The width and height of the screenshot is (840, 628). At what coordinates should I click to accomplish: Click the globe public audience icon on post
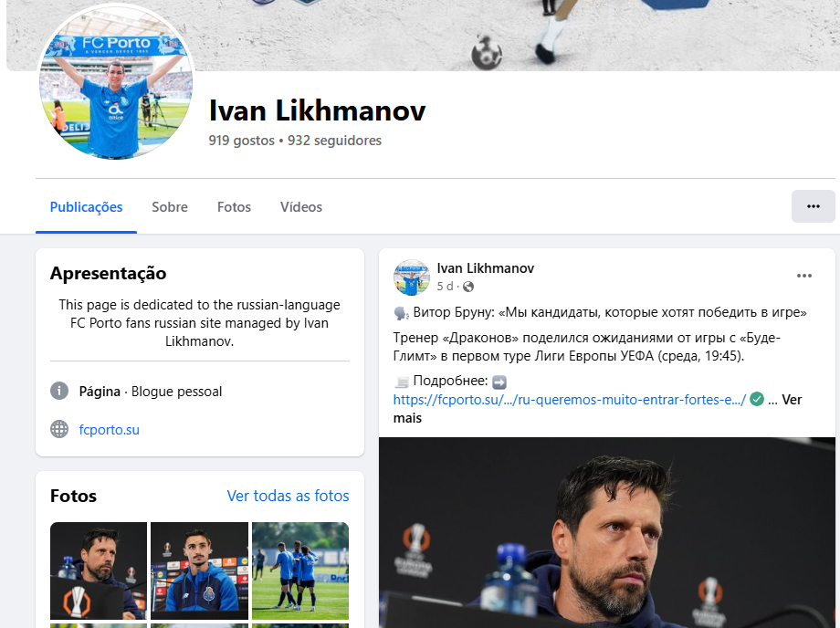click(468, 287)
